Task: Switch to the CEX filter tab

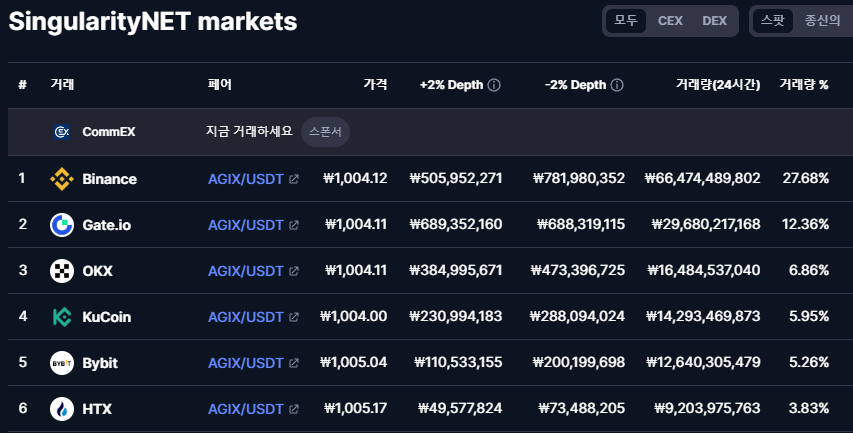Action: (x=670, y=21)
